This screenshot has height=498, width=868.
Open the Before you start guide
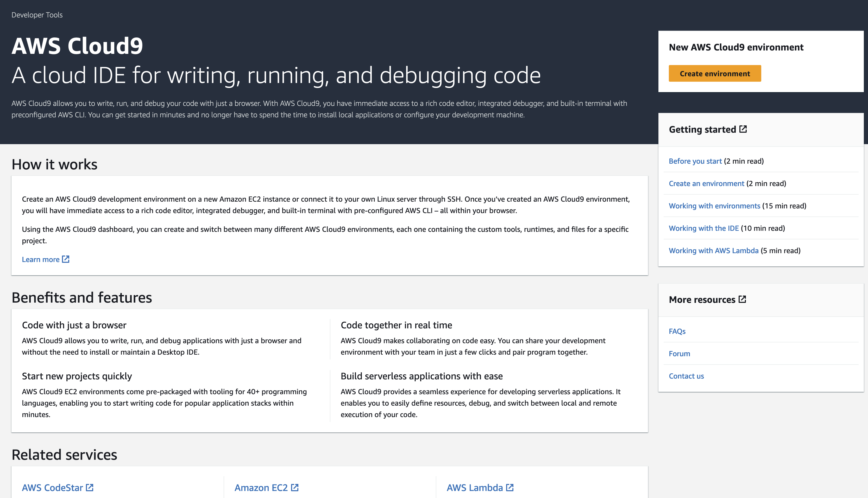[x=695, y=161]
